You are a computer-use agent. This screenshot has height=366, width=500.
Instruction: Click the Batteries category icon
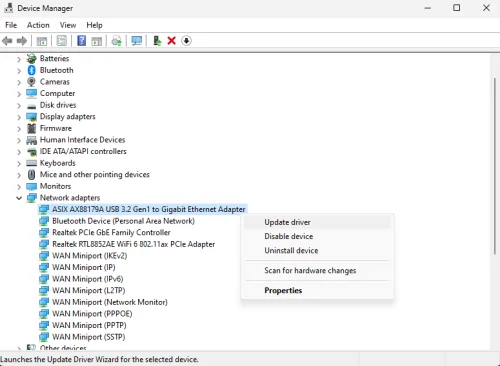point(31,59)
